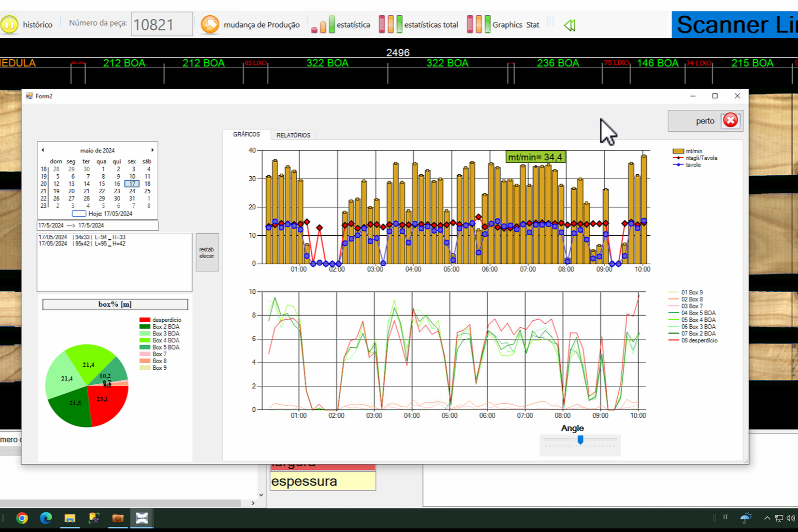Click the IT language indicator in taskbar
798x532 pixels.
pyautogui.click(x=725, y=517)
